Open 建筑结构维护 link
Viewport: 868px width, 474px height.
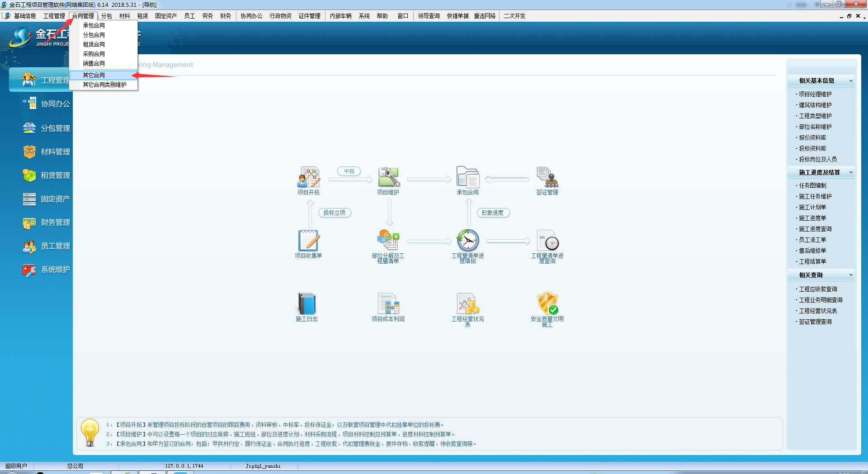815,105
